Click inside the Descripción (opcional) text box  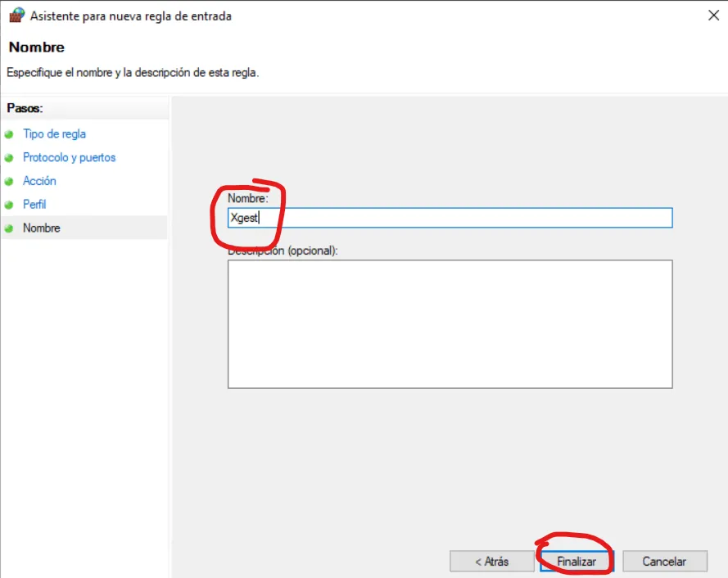(x=450, y=323)
